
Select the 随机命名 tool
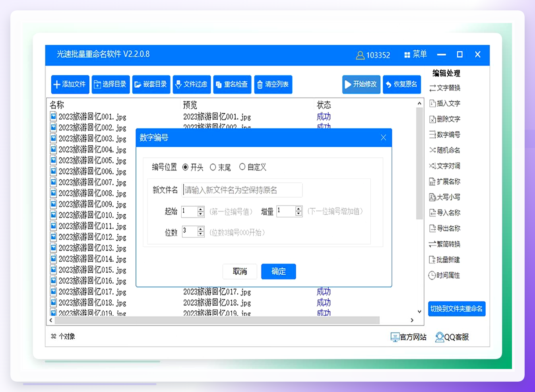coord(445,150)
